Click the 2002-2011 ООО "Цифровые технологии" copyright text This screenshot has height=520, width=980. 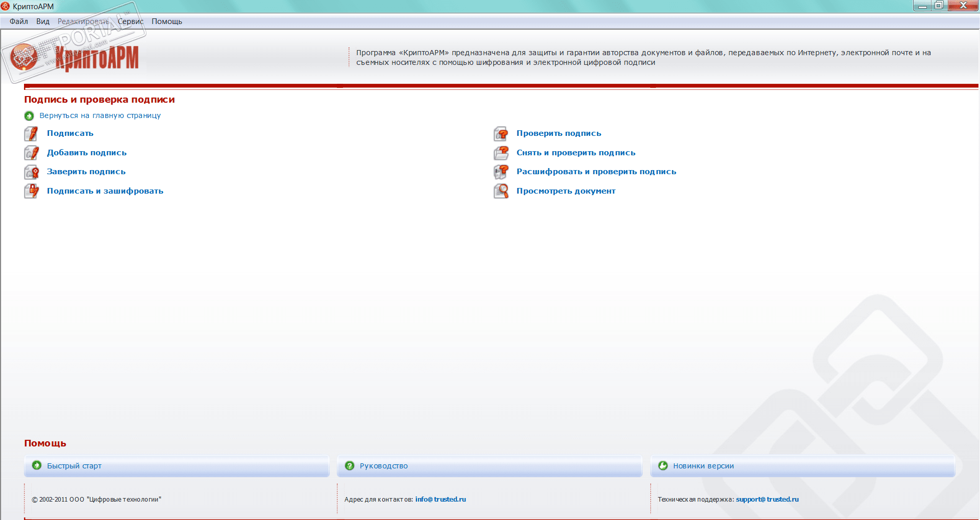pos(96,500)
